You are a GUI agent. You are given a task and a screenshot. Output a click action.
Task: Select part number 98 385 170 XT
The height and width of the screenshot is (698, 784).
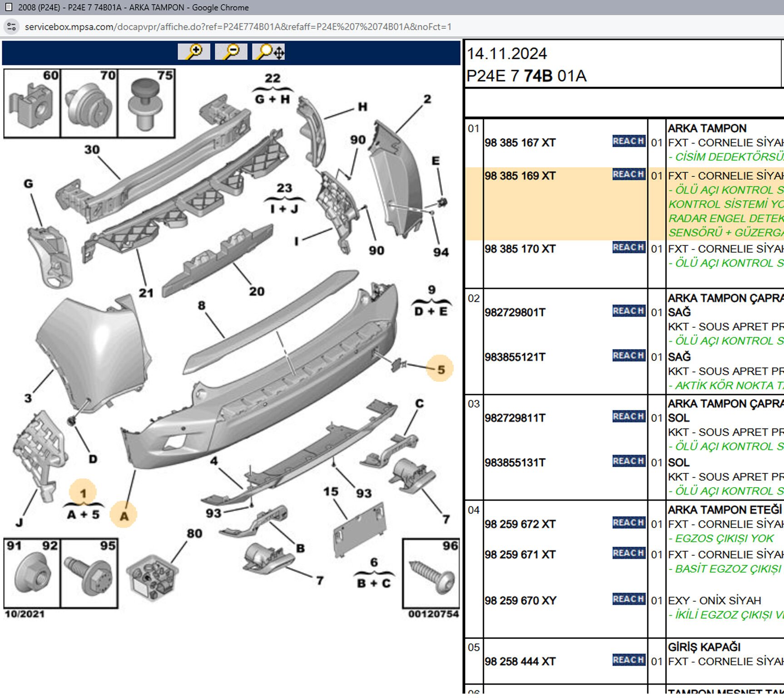coord(520,249)
